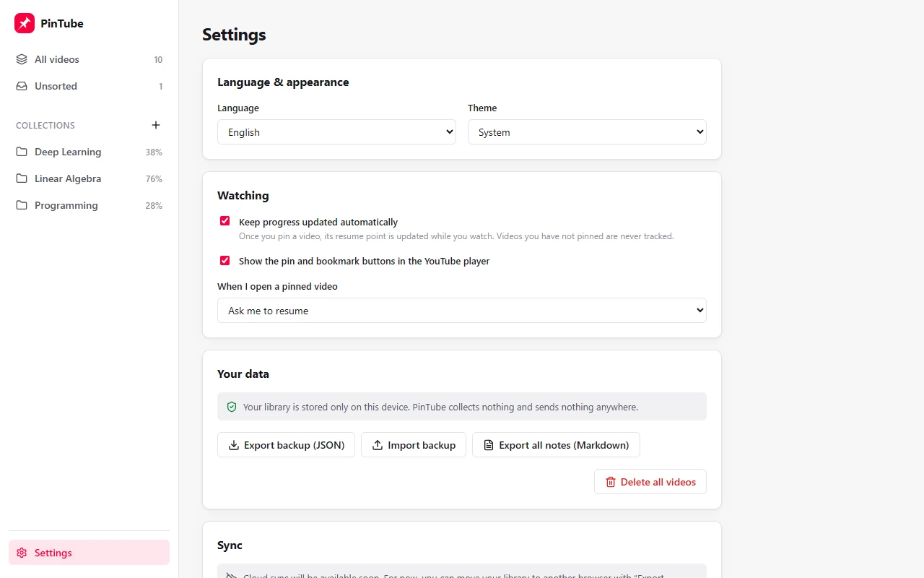
Task: Click the 'Watching' section heading
Action: click(243, 196)
